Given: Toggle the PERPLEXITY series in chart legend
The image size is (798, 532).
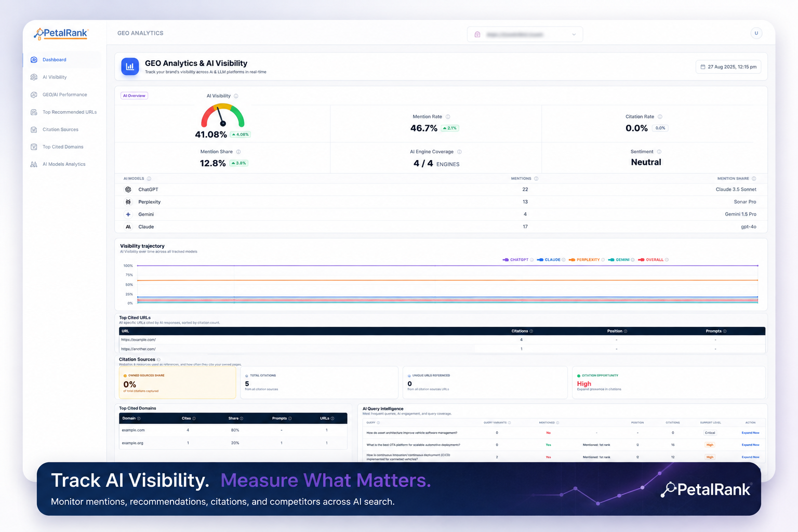Looking at the screenshot, I should click(584, 260).
